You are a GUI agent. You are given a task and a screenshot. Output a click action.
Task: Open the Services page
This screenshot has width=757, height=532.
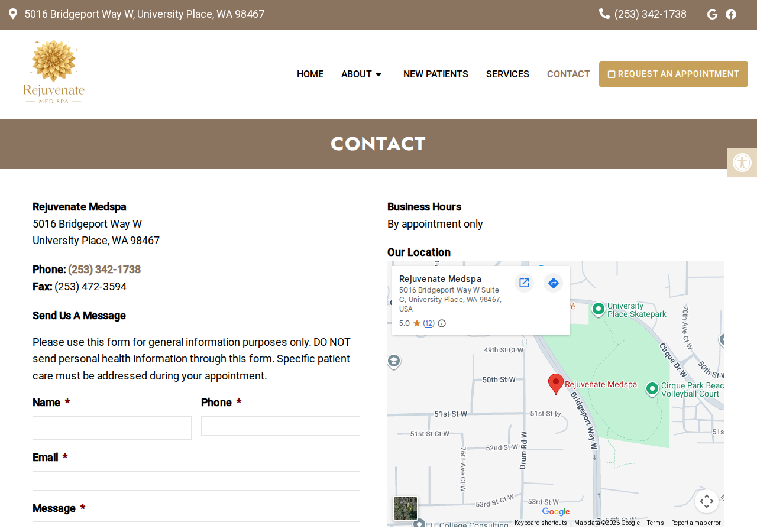click(507, 74)
